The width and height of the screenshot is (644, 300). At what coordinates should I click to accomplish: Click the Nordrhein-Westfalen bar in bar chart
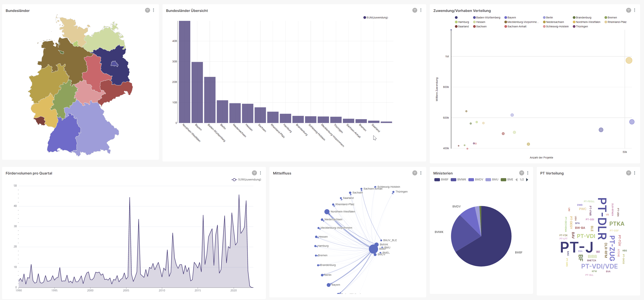[x=185, y=72]
